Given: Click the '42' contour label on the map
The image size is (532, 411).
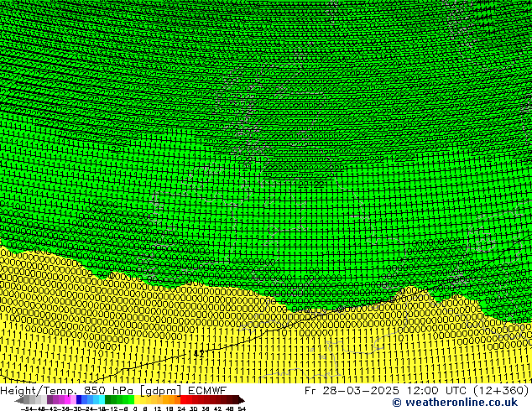Looking at the screenshot, I should [199, 354].
